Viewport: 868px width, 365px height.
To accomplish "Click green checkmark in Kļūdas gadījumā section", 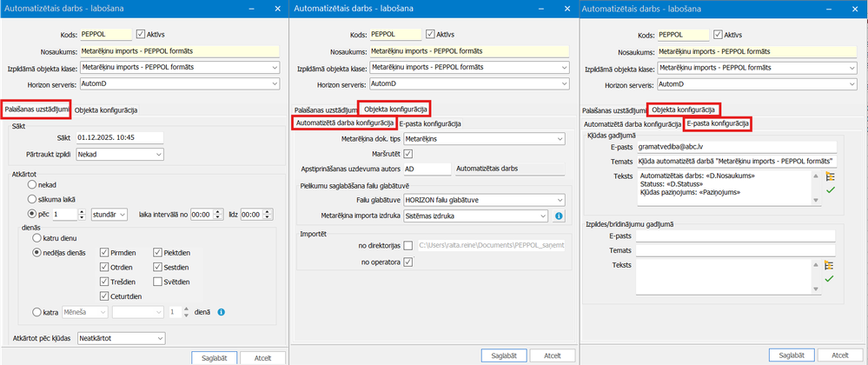I will pos(829,189).
